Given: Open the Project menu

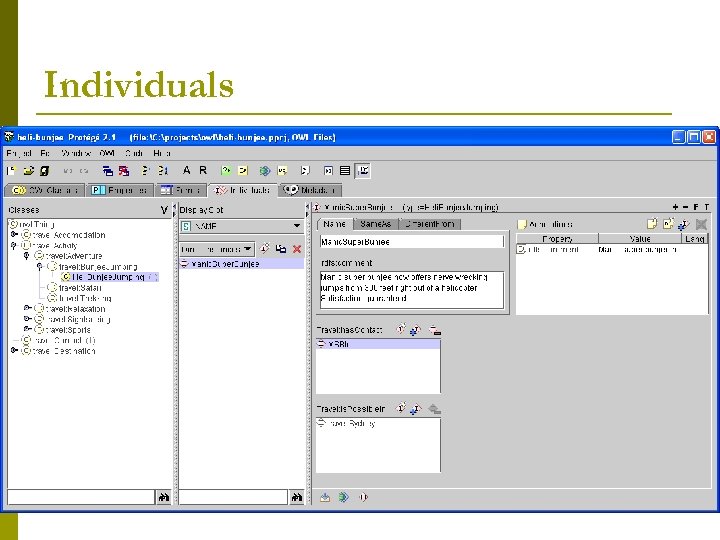Looking at the screenshot, I should pyautogui.click(x=19, y=153).
